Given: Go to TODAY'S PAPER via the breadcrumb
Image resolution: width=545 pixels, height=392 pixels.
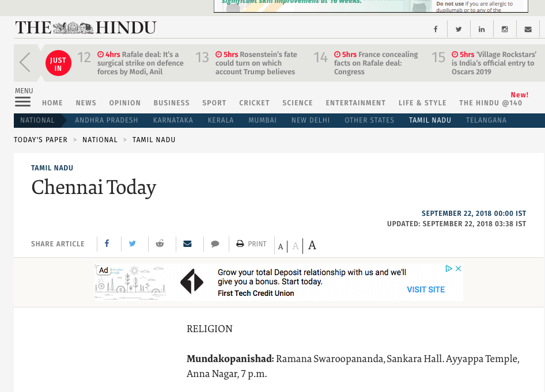Looking at the screenshot, I should 40,139.
